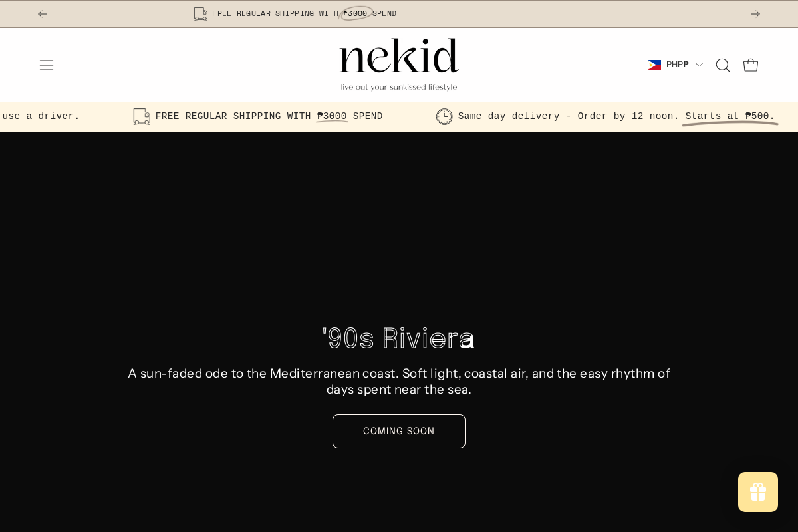Click the clock icon next to same day delivery
This screenshot has width=798, height=532.
[444, 116]
